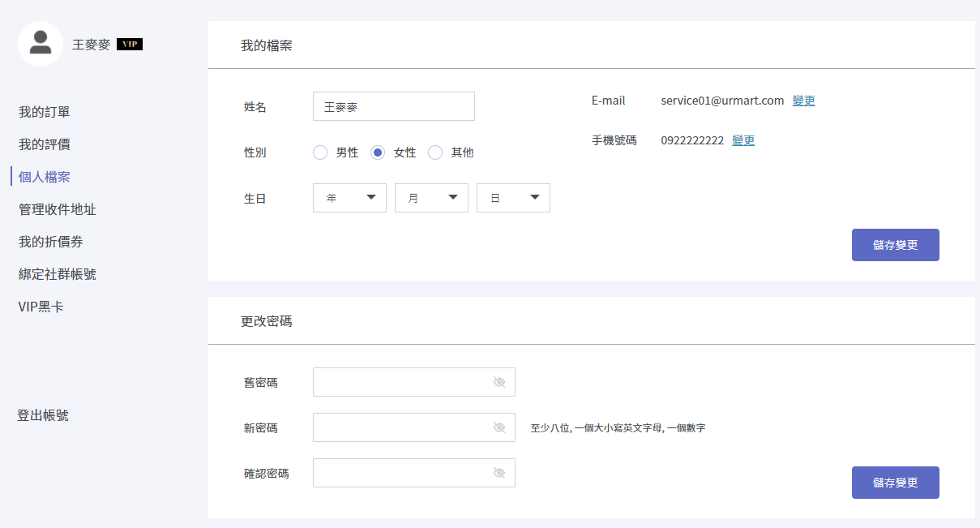Show the 新密碼 password with eye icon
Screen dimensions: 980x528
point(499,427)
